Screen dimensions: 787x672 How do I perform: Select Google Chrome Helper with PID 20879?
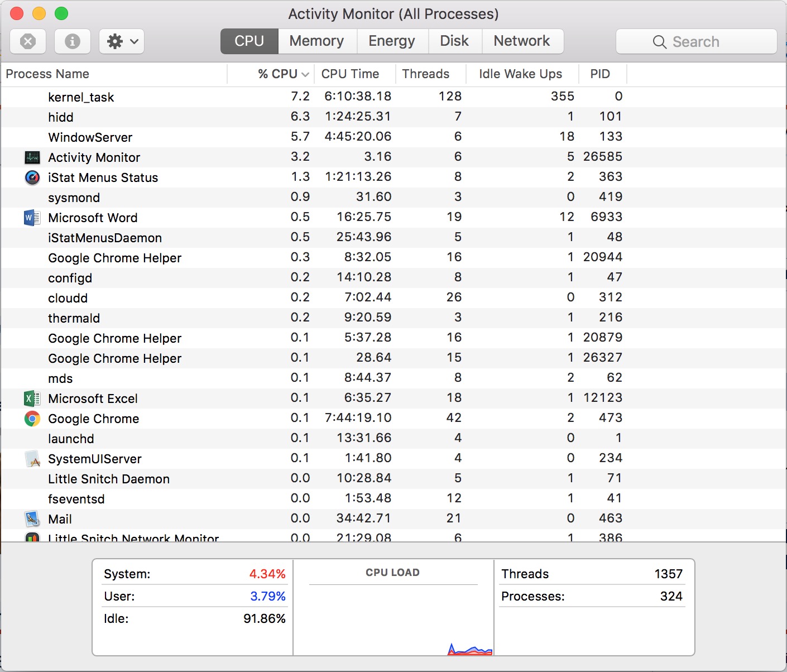click(393, 338)
